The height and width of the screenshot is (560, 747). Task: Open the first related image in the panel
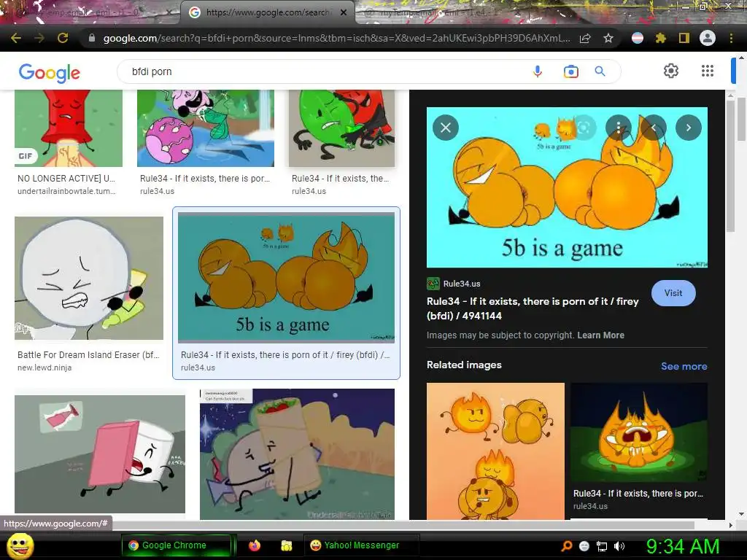(x=495, y=451)
